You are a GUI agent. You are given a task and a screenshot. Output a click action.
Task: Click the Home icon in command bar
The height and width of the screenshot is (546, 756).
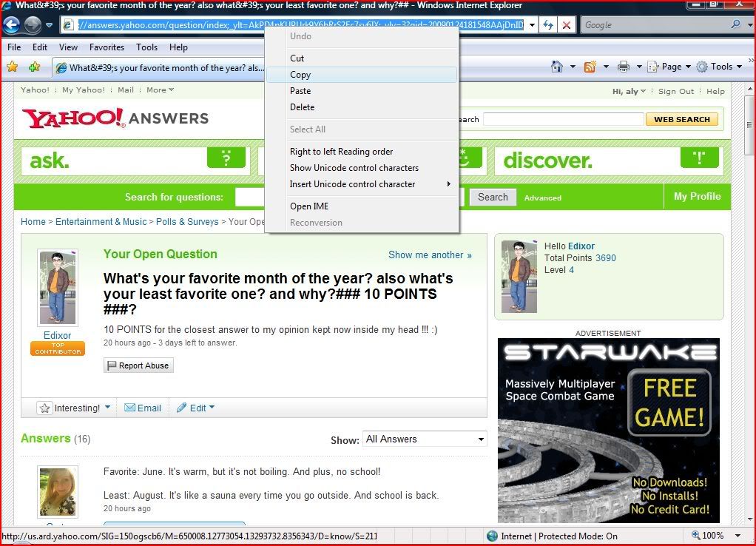pos(557,67)
